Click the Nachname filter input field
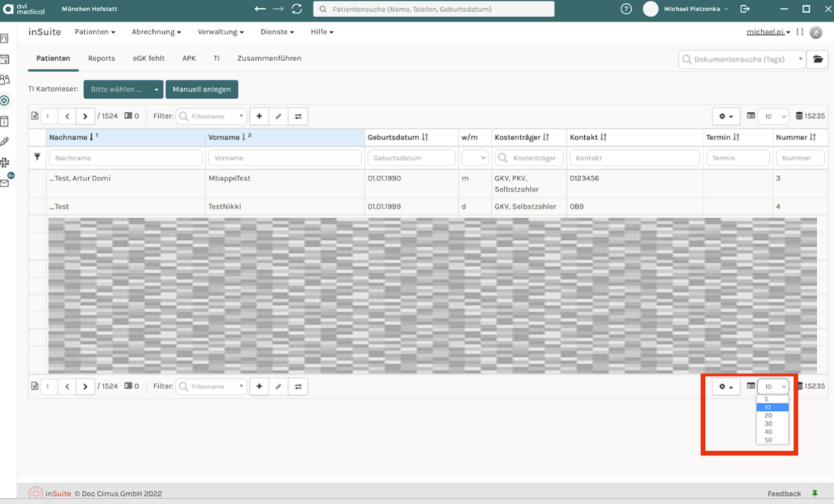The width and height of the screenshot is (834, 504). coord(125,158)
